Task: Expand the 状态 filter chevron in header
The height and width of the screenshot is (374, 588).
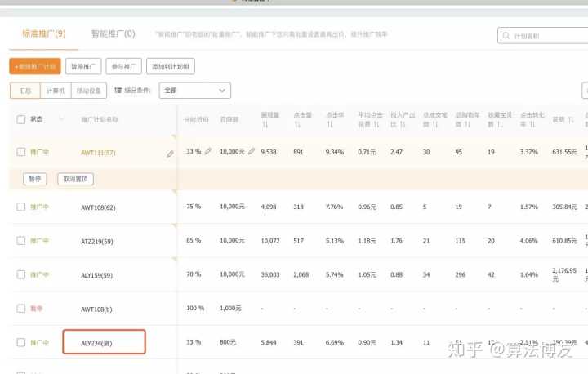Action: pyautogui.click(x=60, y=119)
